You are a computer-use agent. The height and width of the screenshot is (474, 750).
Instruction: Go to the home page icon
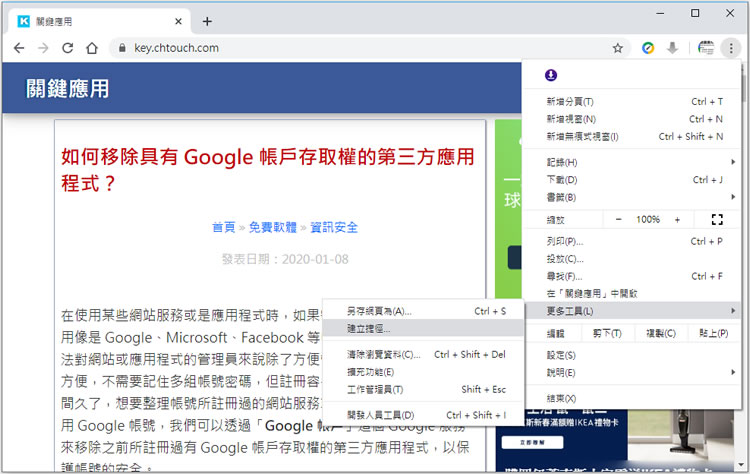(x=92, y=48)
